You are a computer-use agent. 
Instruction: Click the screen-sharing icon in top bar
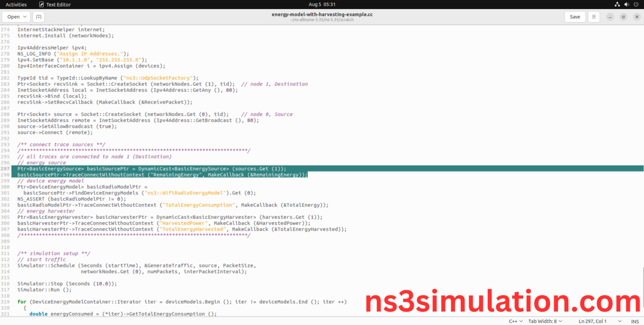click(617, 4)
